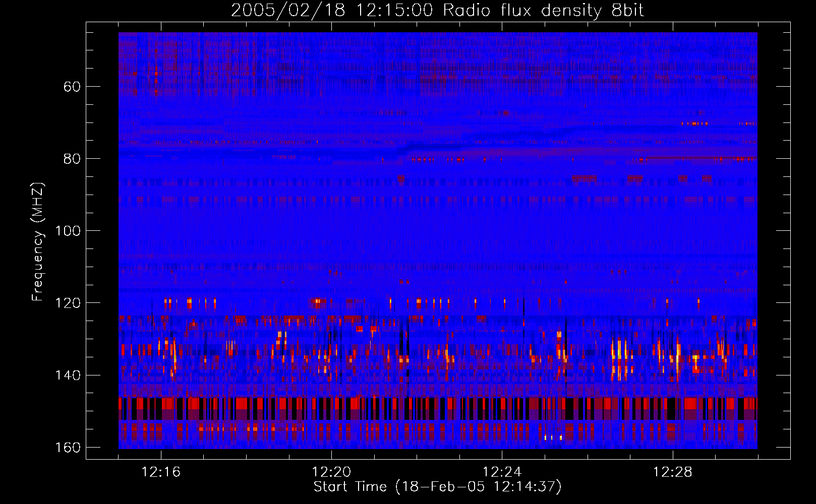Click the "Start Time (18-Feb-05 12:14:37)" x-axis label
The image size is (816, 504).
click(437, 487)
